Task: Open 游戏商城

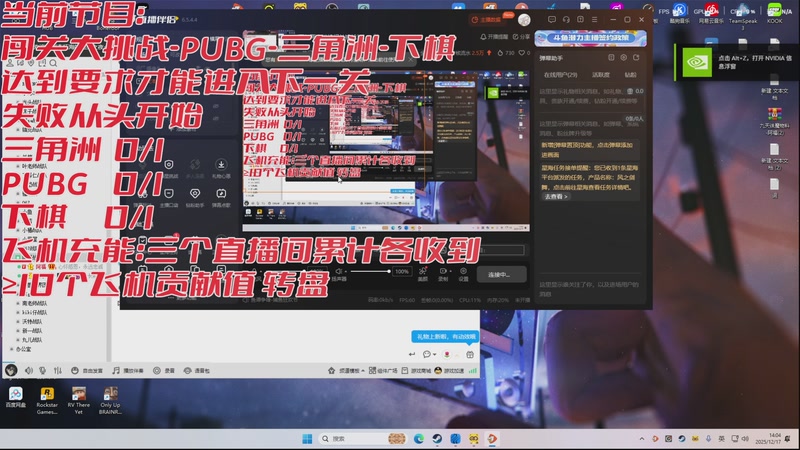Action: [x=416, y=370]
